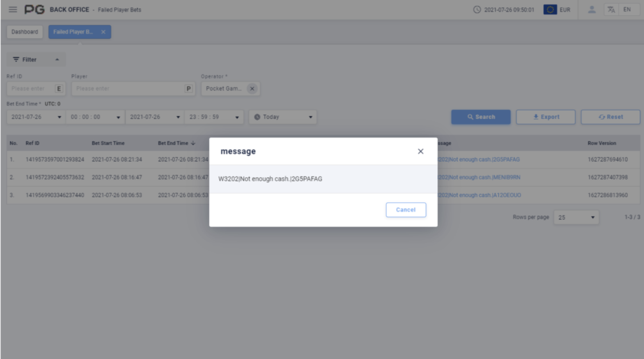Click the E icon in Ref ID field
This screenshot has height=359, width=644.
pyautogui.click(x=59, y=89)
